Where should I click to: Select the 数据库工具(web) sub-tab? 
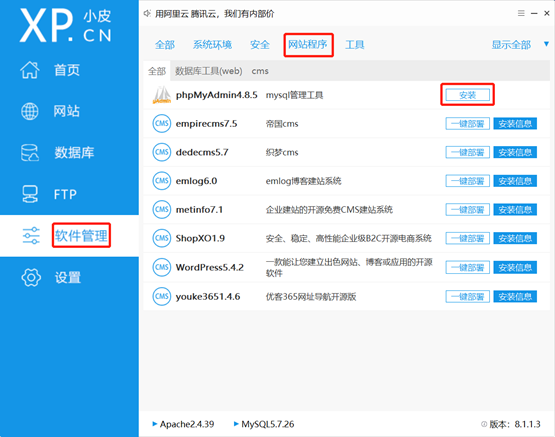tap(209, 71)
